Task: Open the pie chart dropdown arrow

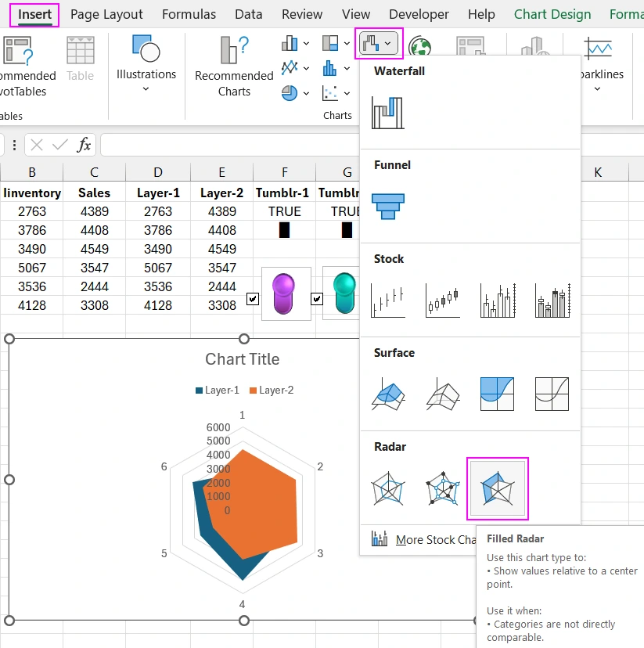Action: click(x=305, y=93)
